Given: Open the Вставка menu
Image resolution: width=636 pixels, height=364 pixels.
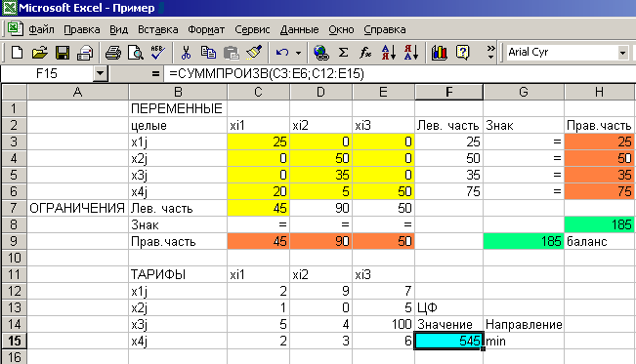Looking at the screenshot, I should click(x=158, y=29).
